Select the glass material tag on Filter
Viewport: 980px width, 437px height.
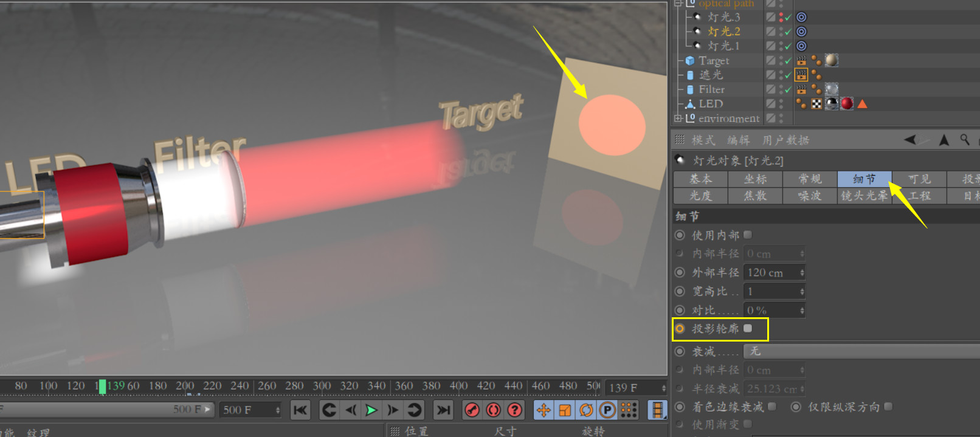point(832,89)
